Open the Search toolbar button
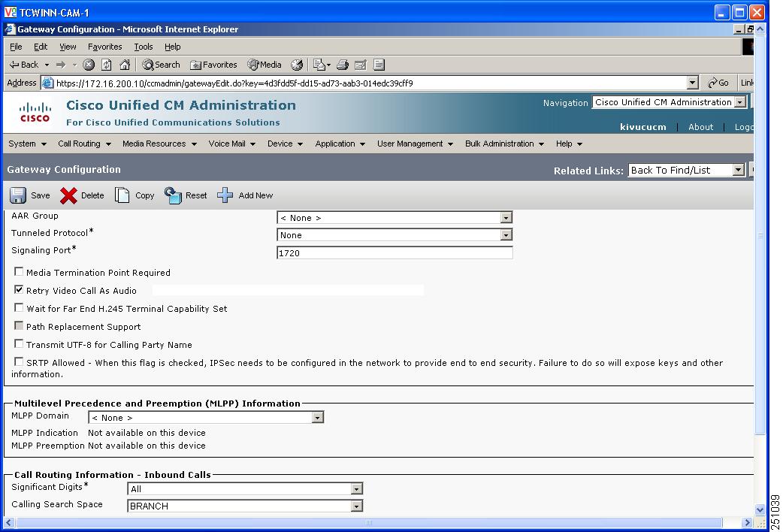The width and height of the screenshot is (783, 532). [x=161, y=65]
